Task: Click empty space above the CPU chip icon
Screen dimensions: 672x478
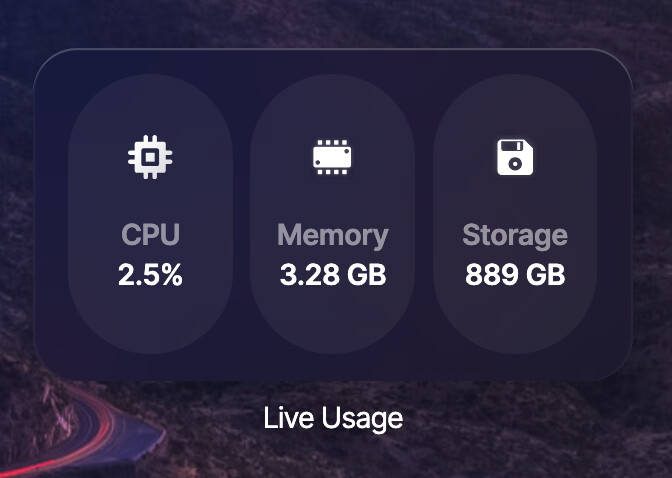Action: (x=150, y=105)
